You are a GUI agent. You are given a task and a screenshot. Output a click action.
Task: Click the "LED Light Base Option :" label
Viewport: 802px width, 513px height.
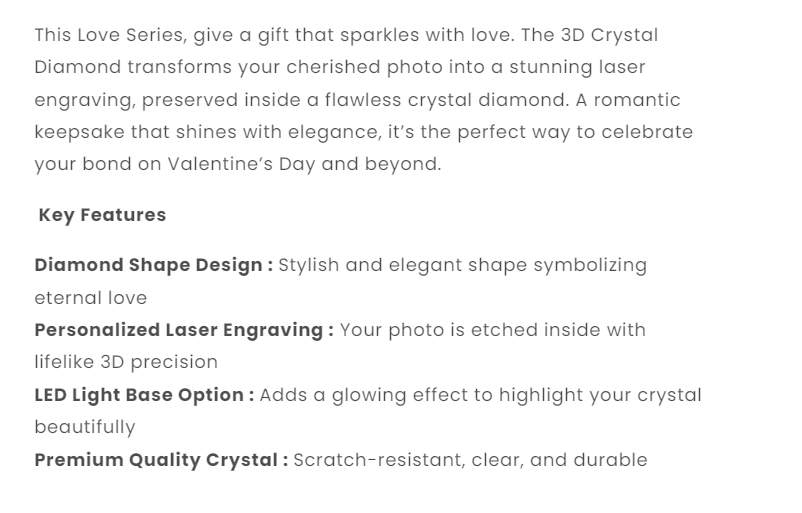point(144,395)
